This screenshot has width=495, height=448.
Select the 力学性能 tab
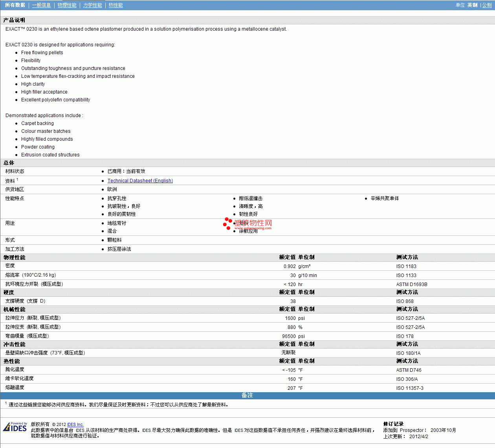click(92, 5)
